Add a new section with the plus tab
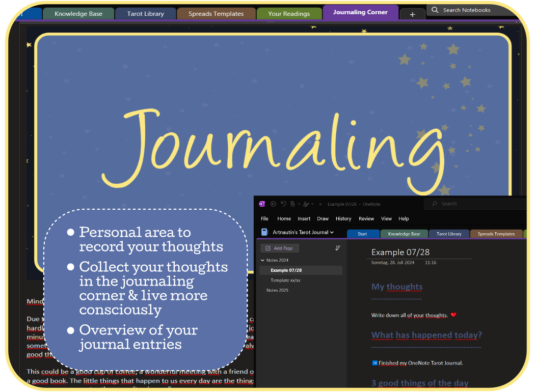 412,13
